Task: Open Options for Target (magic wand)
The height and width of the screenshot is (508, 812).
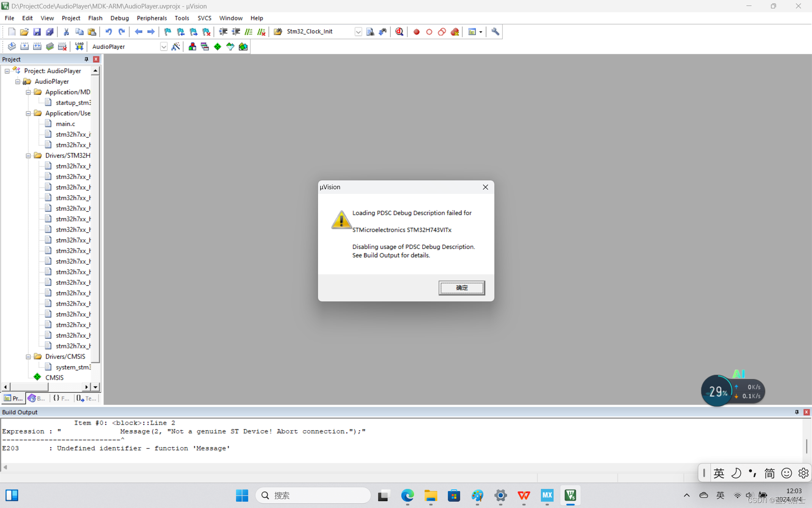Action: point(176,47)
